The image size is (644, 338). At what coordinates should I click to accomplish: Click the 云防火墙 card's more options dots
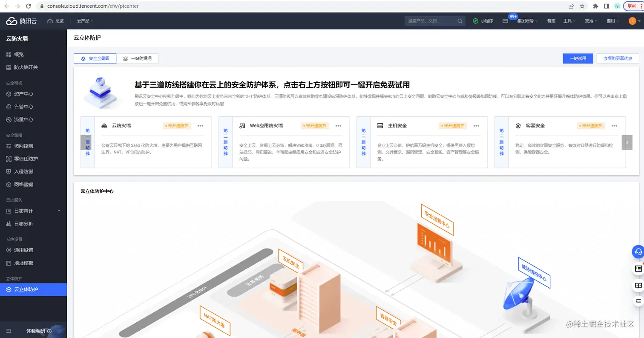coord(200,126)
